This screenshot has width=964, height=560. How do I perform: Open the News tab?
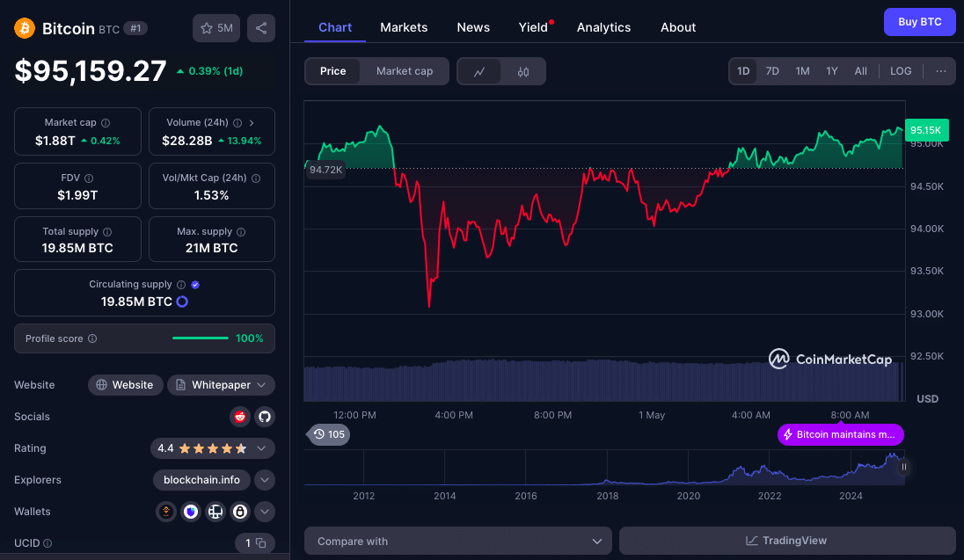point(473,27)
